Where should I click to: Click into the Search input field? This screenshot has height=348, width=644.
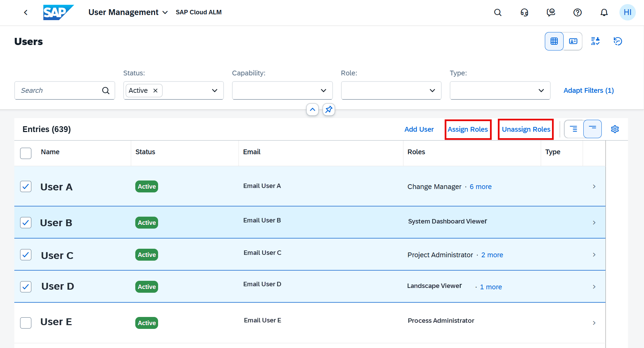58,90
